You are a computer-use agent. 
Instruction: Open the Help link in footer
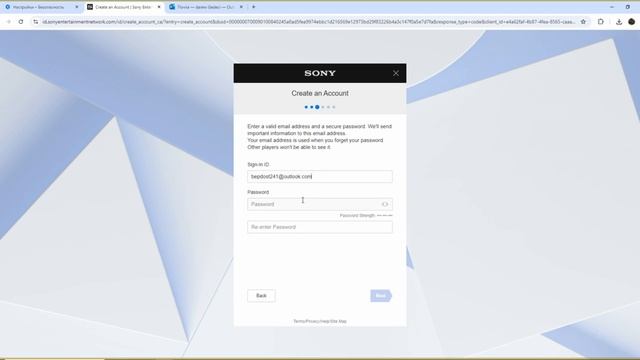[324, 321]
